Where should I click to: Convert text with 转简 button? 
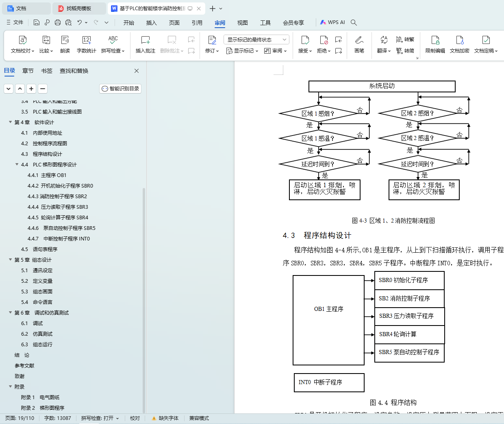coord(405,51)
